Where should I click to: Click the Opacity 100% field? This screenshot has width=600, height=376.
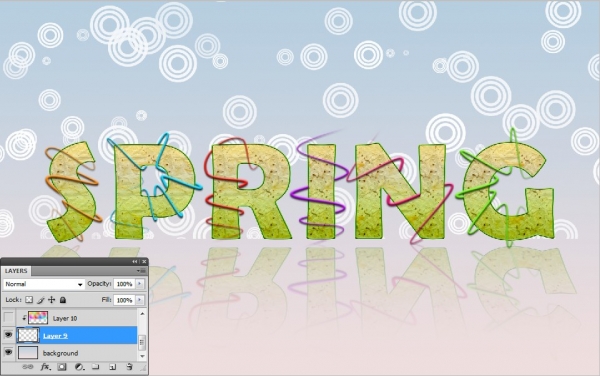point(124,284)
